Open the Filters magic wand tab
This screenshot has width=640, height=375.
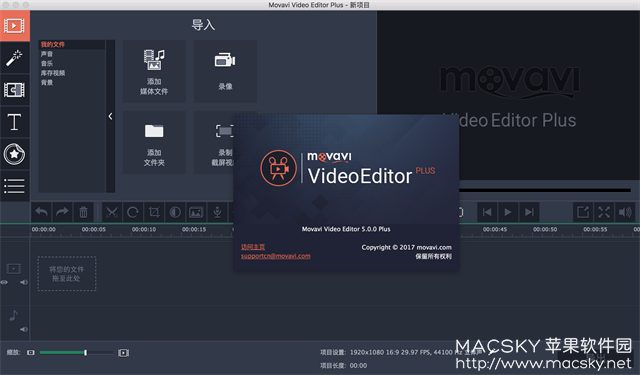coord(15,58)
